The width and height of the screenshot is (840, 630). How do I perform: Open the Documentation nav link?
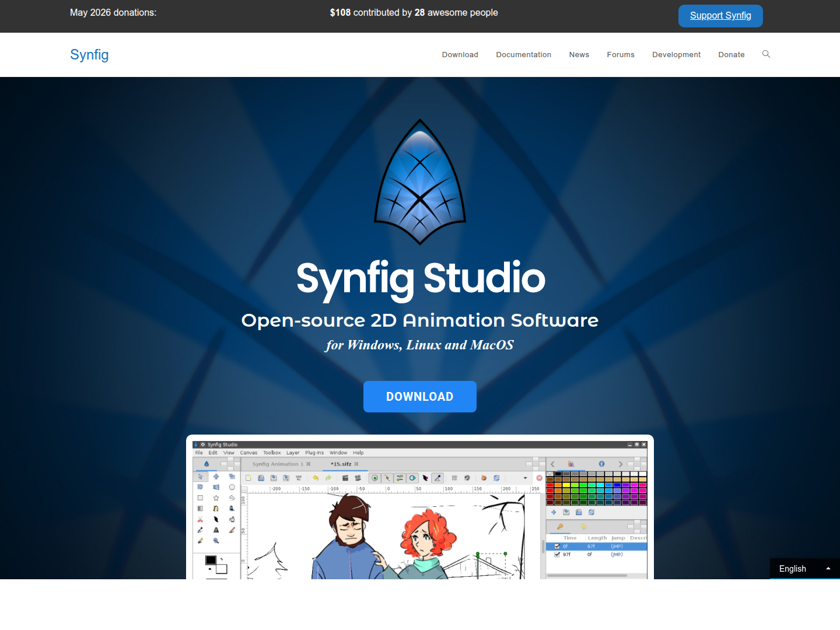(x=524, y=54)
